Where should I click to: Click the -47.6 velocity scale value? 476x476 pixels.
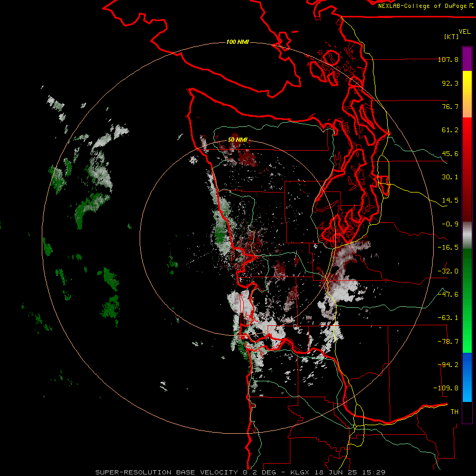coord(448,295)
